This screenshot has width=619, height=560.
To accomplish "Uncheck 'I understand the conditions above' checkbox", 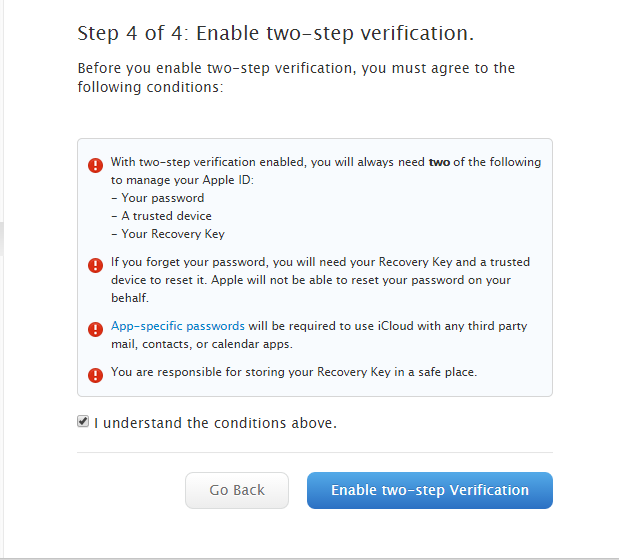I will pos(83,421).
